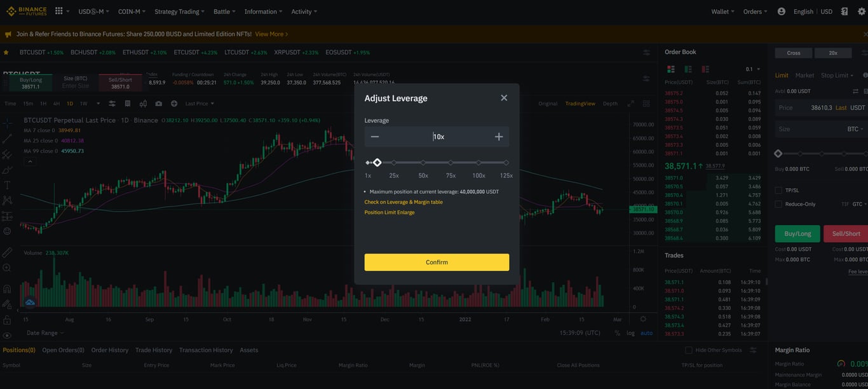Select the Ruler measure tool in sidebar

pyautogui.click(x=7, y=252)
